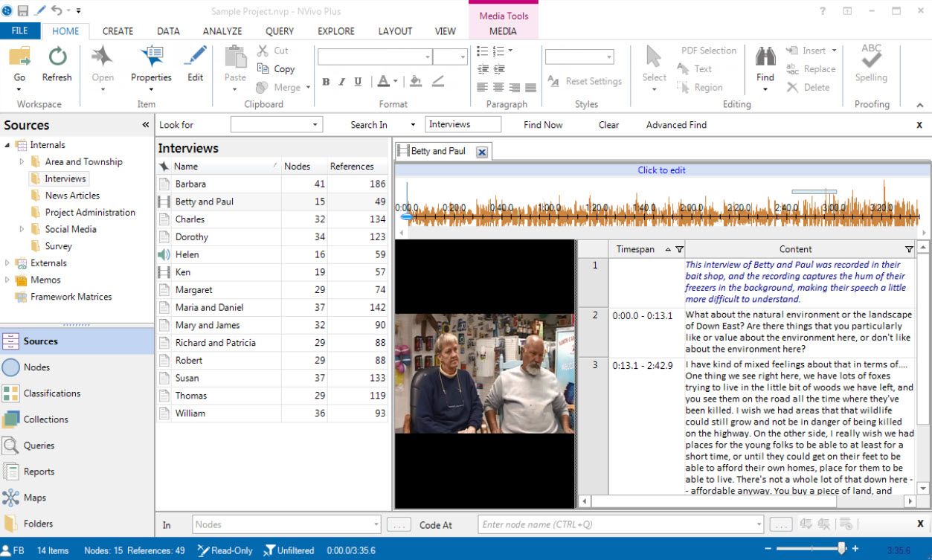Toggle bold text formatting
Viewport: 932px width, 560px height.
326,82
